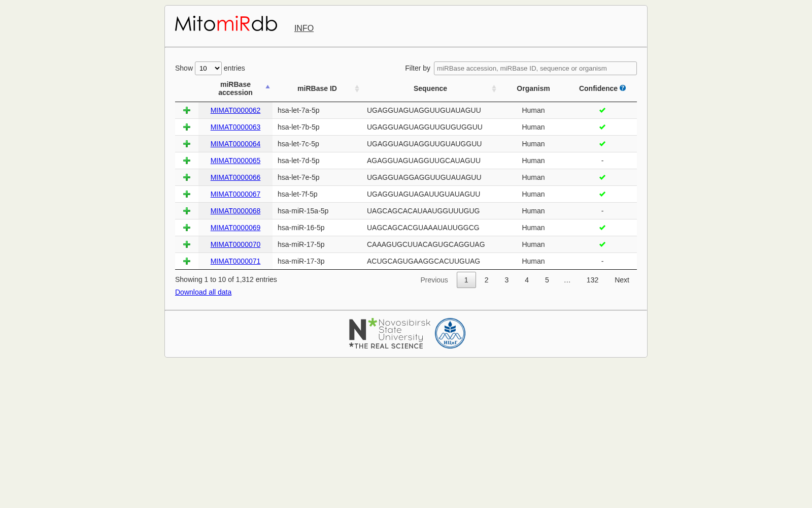
Task: Open the Download all data link
Action: [x=203, y=292]
